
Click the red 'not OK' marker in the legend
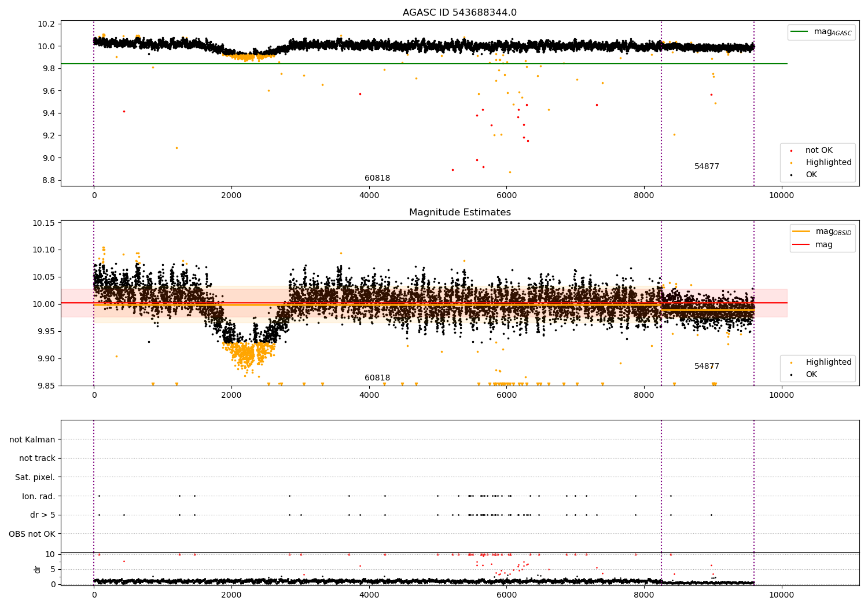pyautogui.click(x=791, y=151)
